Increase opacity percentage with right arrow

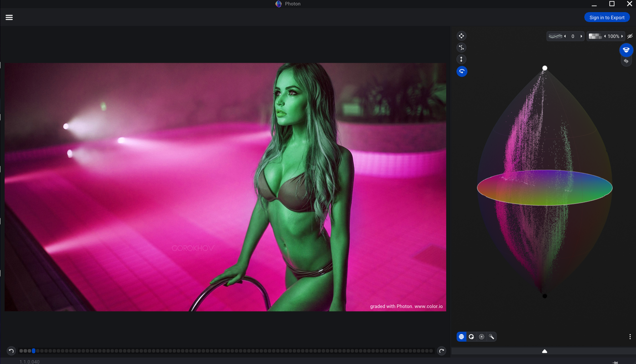point(622,36)
